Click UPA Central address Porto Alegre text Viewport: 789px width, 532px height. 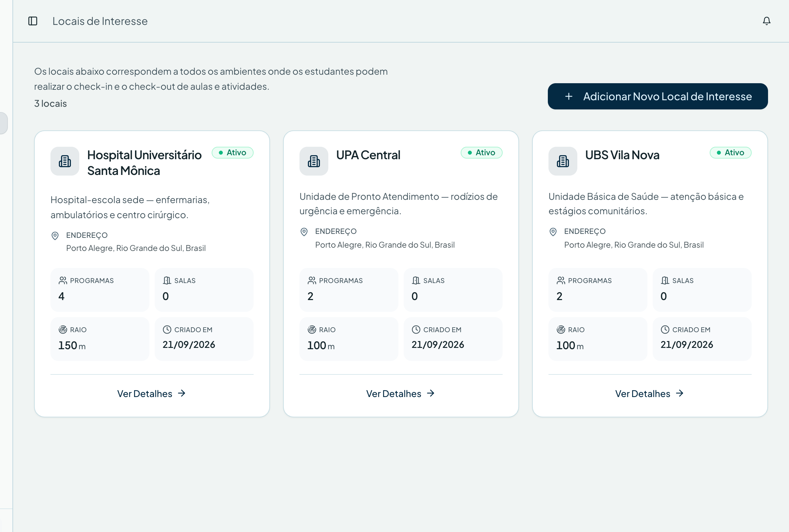point(385,245)
